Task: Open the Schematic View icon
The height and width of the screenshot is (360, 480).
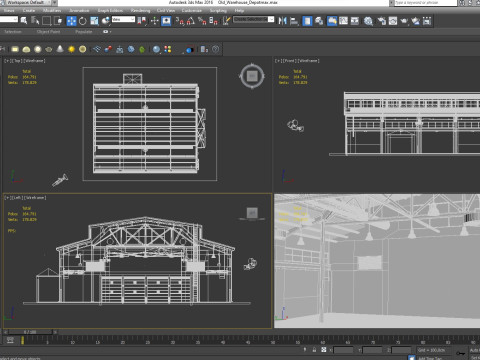Action: click(x=355, y=21)
